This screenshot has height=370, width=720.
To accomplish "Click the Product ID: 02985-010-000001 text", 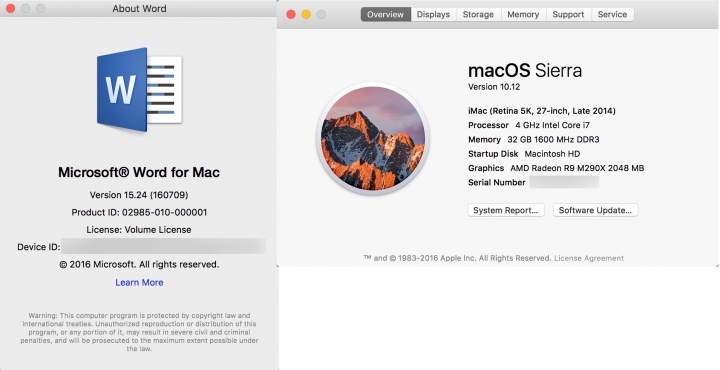I will 139,212.
